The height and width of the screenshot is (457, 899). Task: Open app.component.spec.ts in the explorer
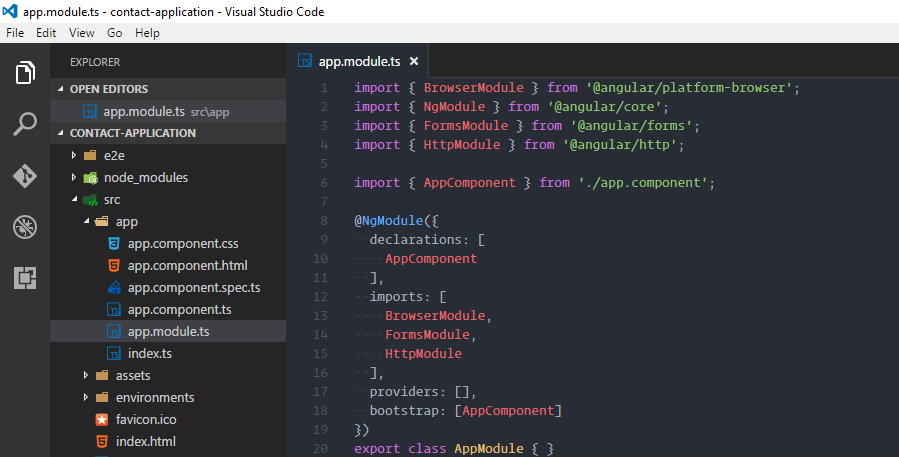193,287
